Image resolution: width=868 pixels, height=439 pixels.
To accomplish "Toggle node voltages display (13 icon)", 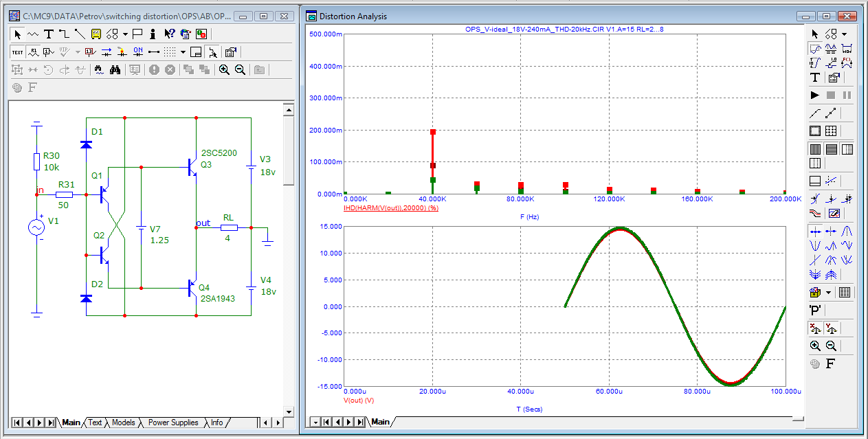I will 90,52.
